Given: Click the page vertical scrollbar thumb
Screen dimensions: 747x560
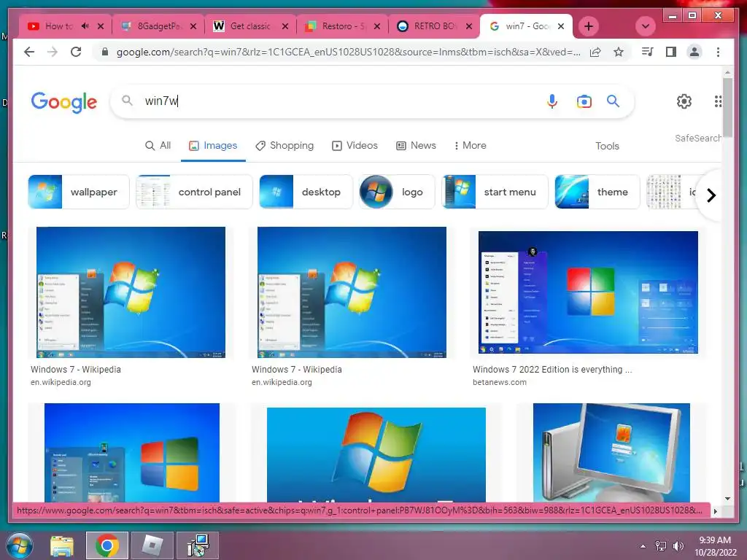Looking at the screenshot, I should tap(727, 107).
